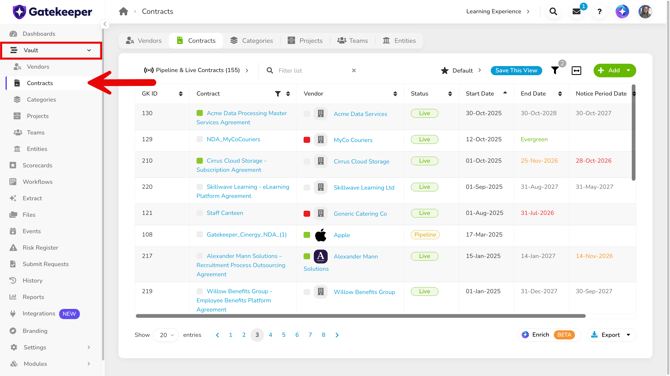670x376 pixels.
Task: Click the building icon for MyCo Couriers
Action: pyautogui.click(x=320, y=140)
